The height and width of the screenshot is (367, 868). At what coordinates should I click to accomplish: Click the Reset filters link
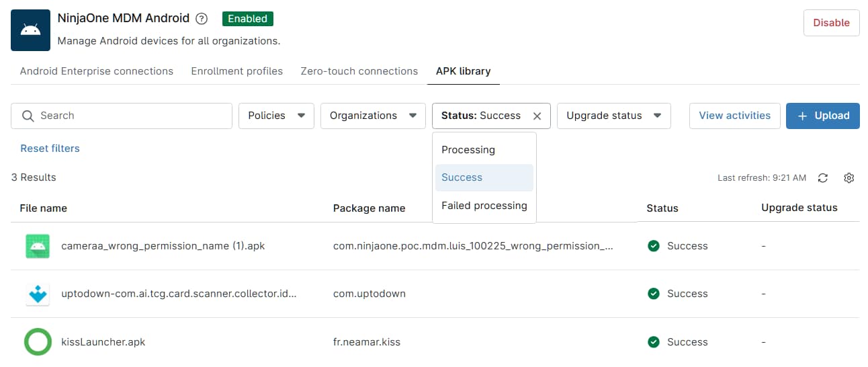50,149
